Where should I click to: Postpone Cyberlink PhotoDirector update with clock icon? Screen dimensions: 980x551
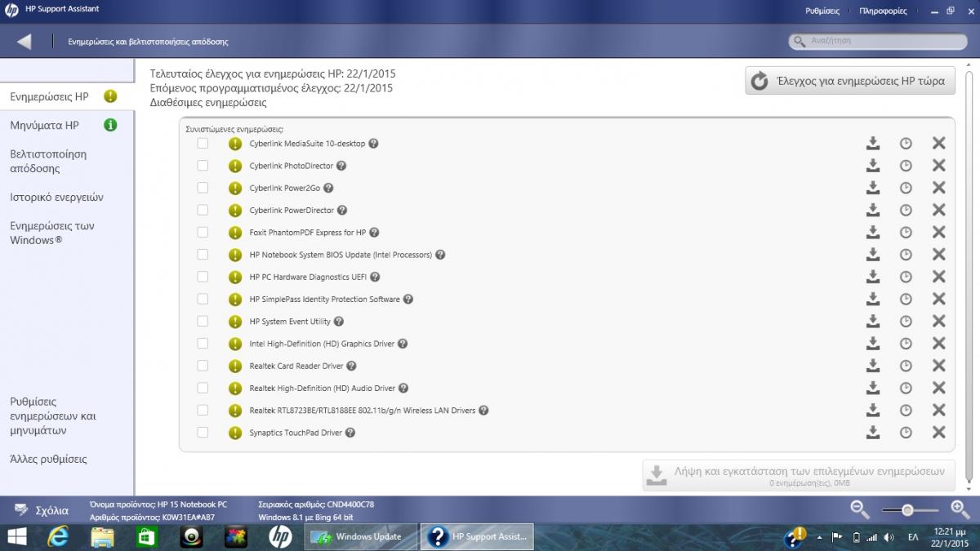pyautogui.click(x=906, y=166)
